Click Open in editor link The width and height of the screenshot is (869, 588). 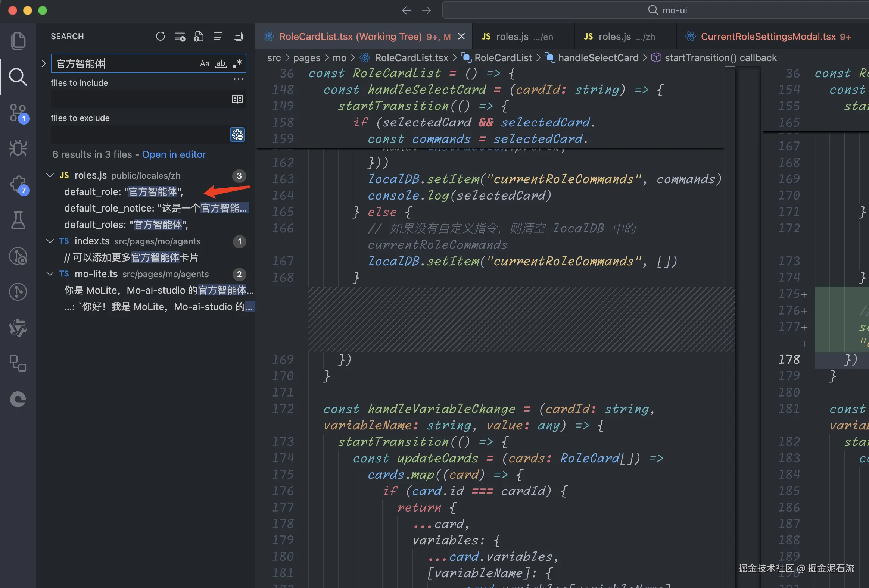174,154
